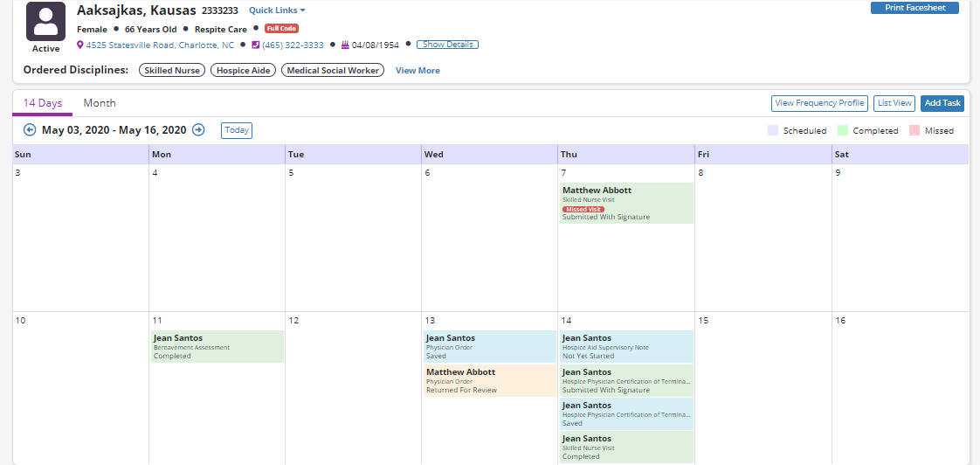This screenshot has width=980, height=465.
Task: Open Jean Santos Bereavement Assessment task
Action: coord(217,346)
